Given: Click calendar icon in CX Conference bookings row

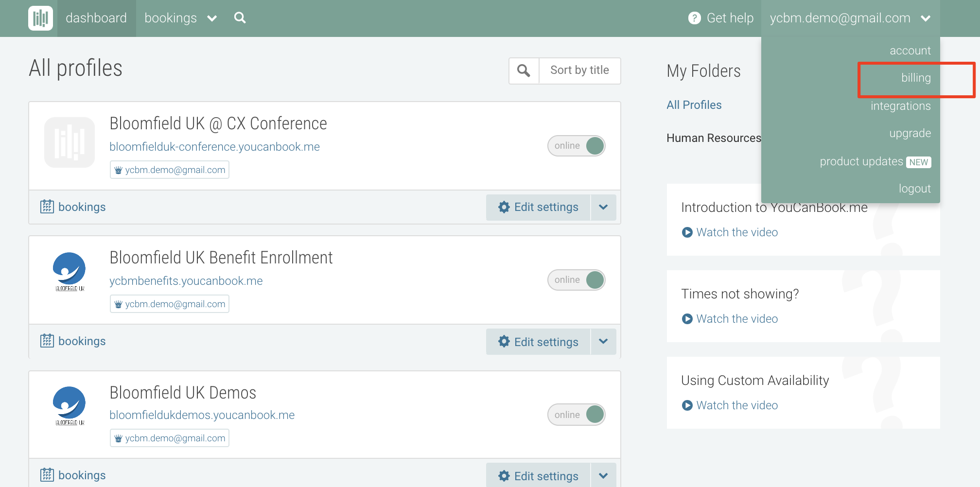Looking at the screenshot, I should (x=47, y=207).
